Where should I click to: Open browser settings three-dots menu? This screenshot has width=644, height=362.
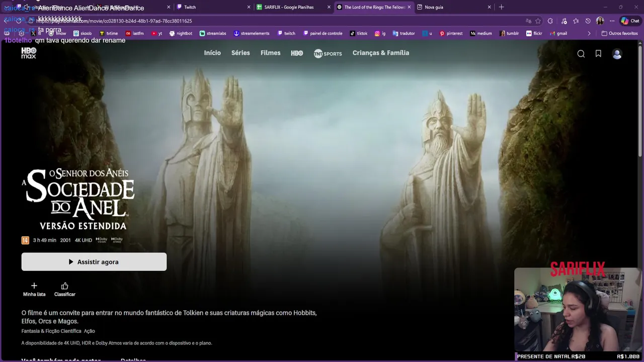coord(612,21)
